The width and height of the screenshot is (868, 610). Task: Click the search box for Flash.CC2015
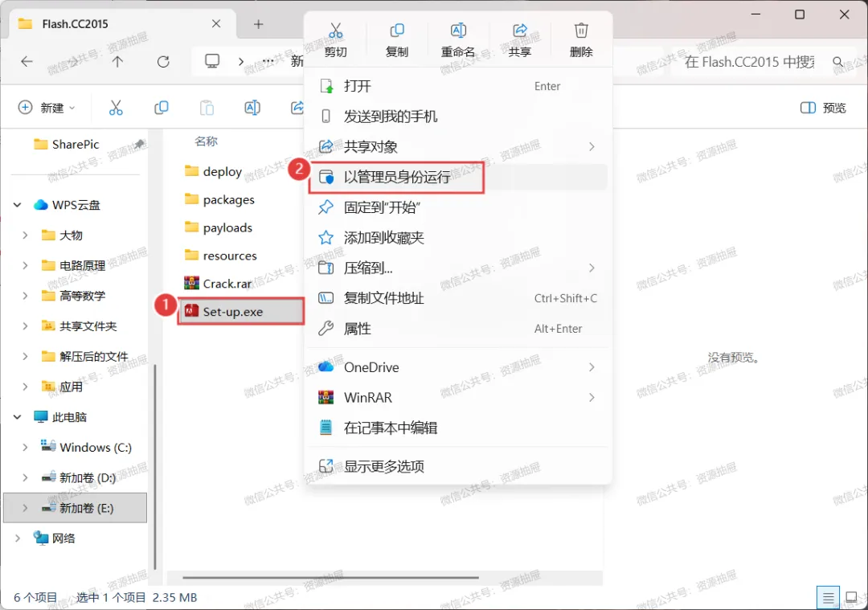tap(748, 61)
